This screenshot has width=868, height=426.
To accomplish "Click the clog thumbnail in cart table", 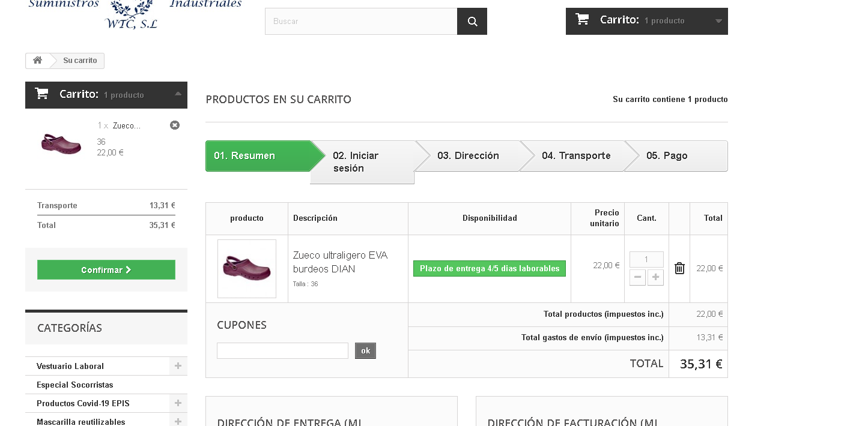I will click(x=247, y=268).
